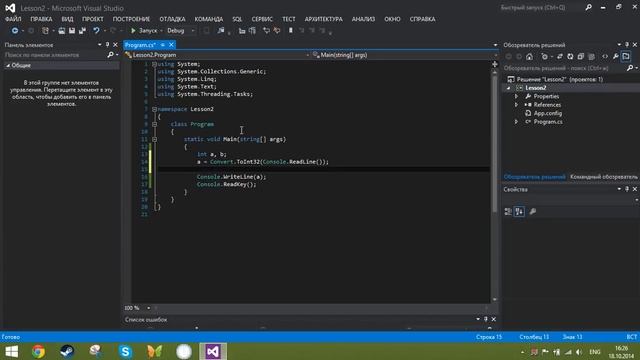Select App.config in Solution Explorer
640x360 pixels.
click(x=547, y=113)
